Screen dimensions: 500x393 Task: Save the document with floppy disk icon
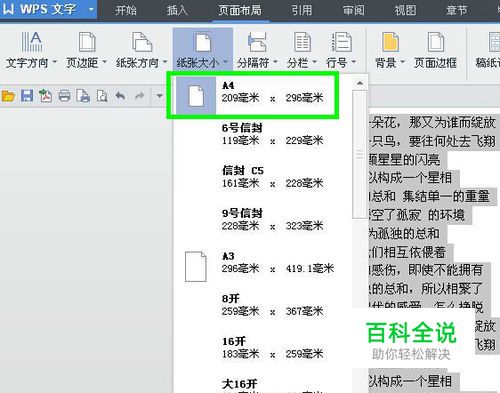click(x=27, y=96)
